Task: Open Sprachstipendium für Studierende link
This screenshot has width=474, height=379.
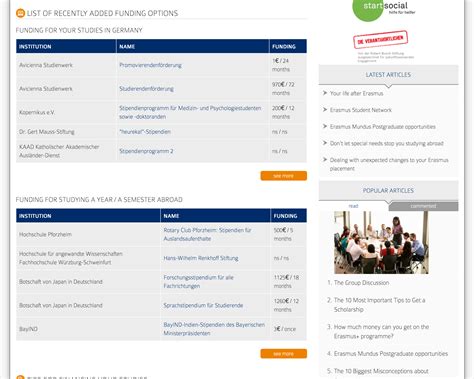Action: (203, 305)
